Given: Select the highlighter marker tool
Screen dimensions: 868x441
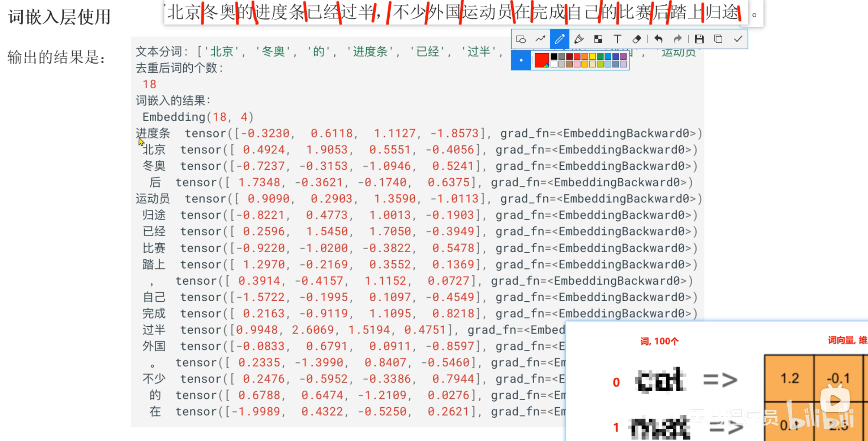Looking at the screenshot, I should tap(579, 39).
